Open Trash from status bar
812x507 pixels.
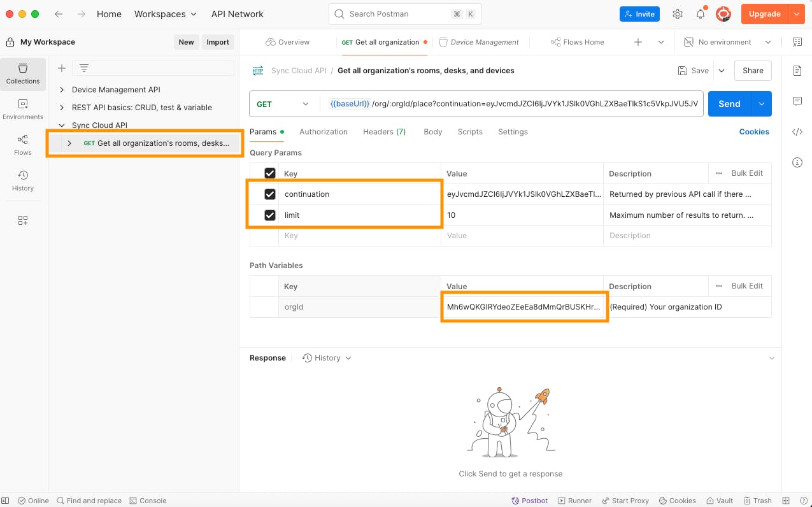[x=757, y=501]
